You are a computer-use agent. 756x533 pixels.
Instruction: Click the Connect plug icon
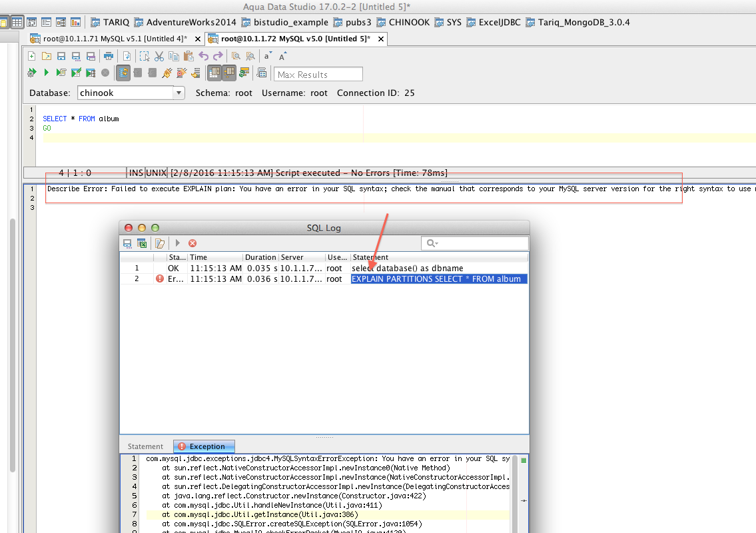click(167, 73)
